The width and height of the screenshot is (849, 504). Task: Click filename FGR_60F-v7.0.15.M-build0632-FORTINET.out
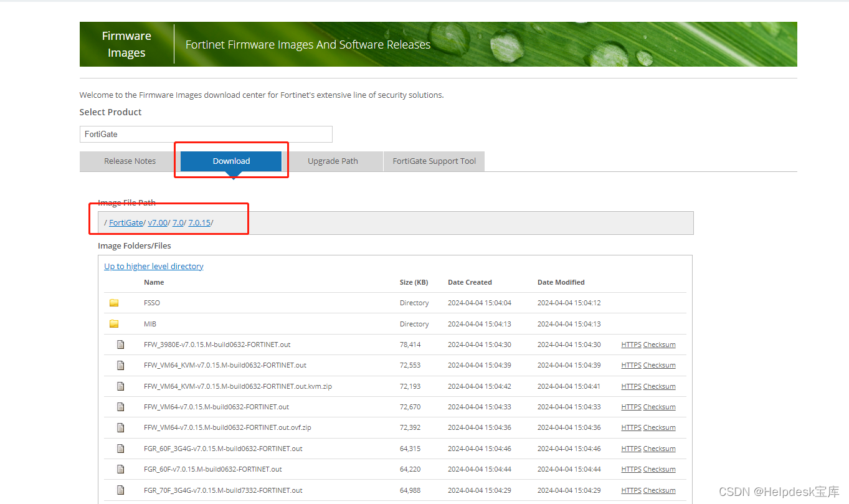tap(212, 469)
